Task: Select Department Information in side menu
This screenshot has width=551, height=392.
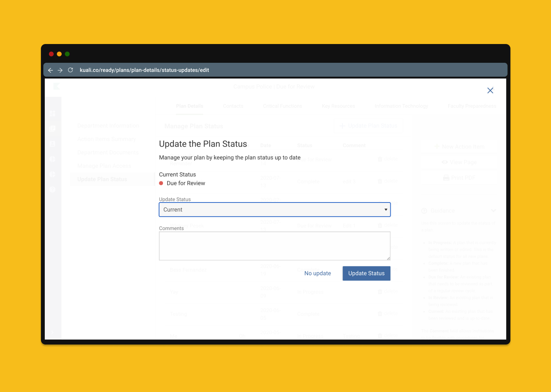Action: pyautogui.click(x=108, y=126)
